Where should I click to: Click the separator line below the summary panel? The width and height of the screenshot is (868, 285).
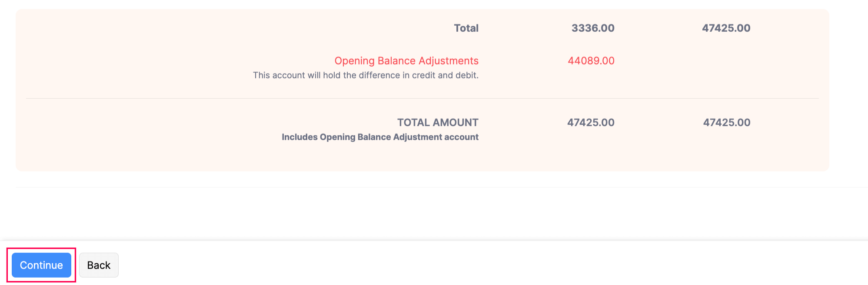pyautogui.click(x=435, y=187)
